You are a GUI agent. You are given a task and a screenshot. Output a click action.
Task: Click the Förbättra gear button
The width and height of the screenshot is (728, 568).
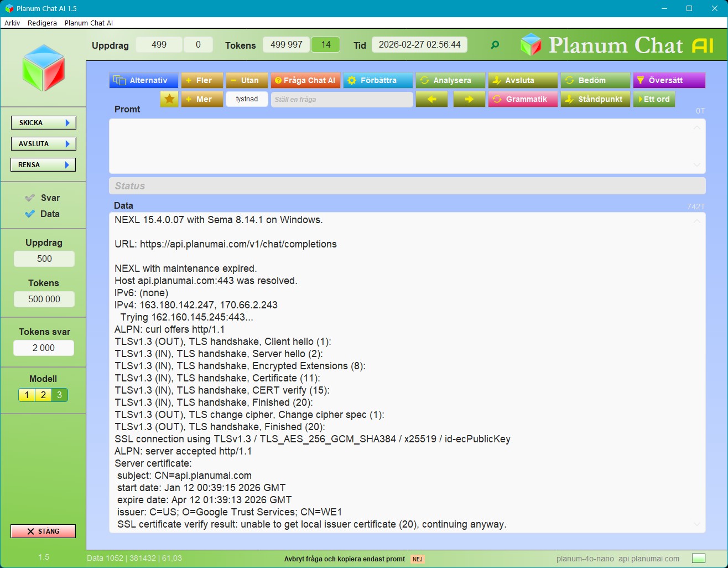(x=378, y=80)
